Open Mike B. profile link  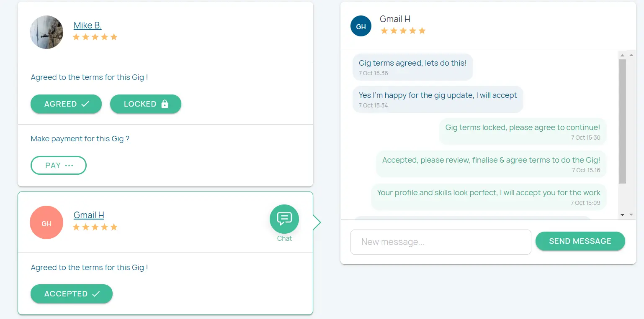[x=88, y=26]
